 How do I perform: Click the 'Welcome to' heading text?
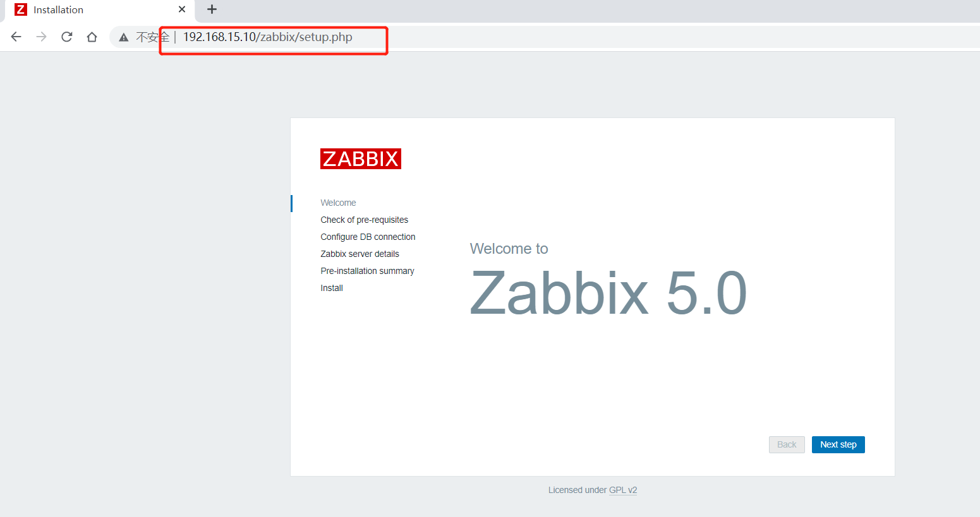coord(509,249)
